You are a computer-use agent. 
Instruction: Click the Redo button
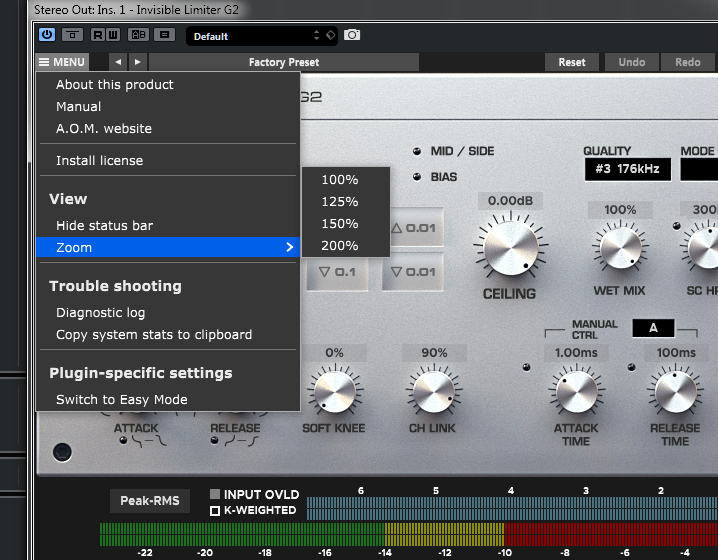click(x=687, y=62)
